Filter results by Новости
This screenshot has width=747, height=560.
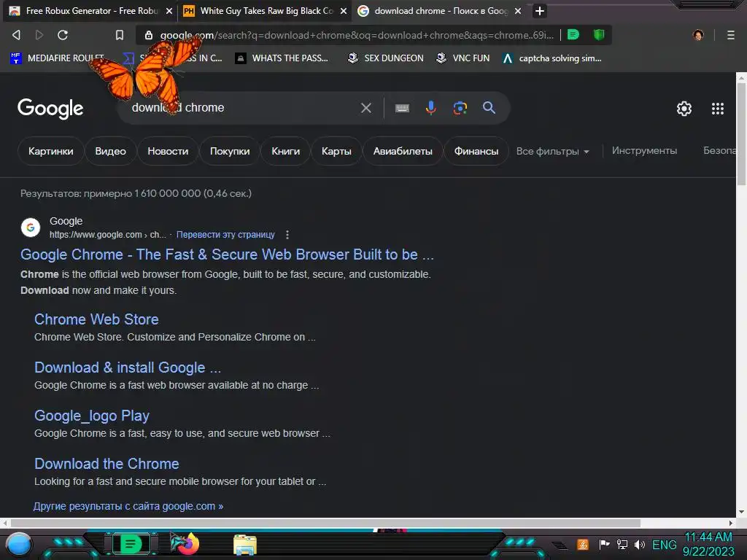(x=168, y=151)
